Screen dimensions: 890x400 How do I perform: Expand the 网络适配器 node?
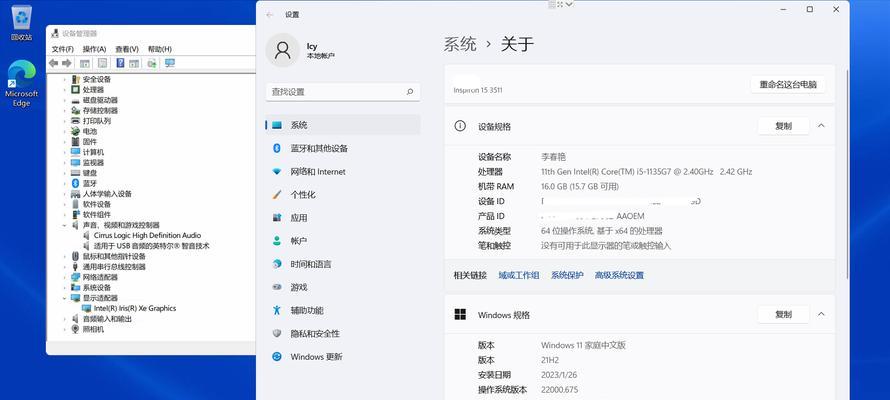tap(65, 277)
